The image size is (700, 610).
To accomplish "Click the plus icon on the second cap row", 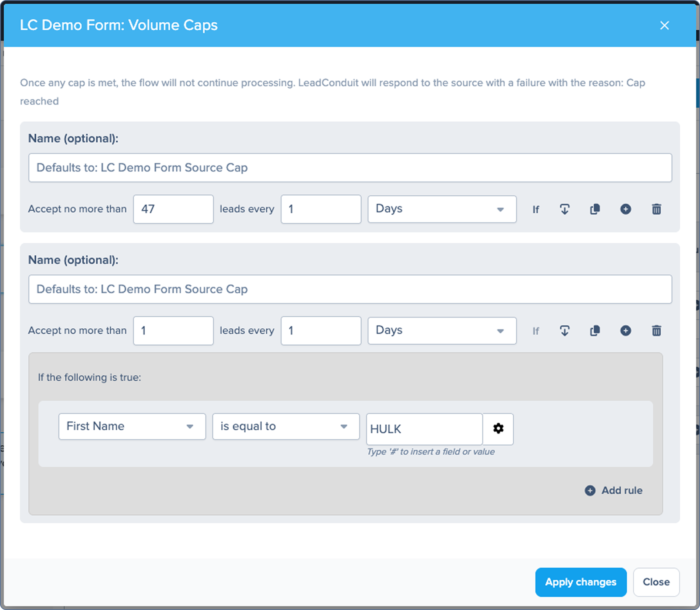I will [x=625, y=331].
